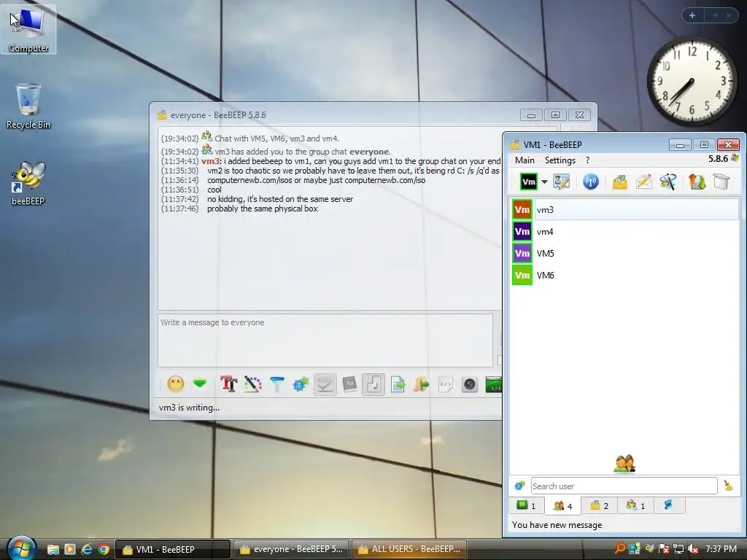Switch to the groups tab showing 1

click(x=635, y=506)
